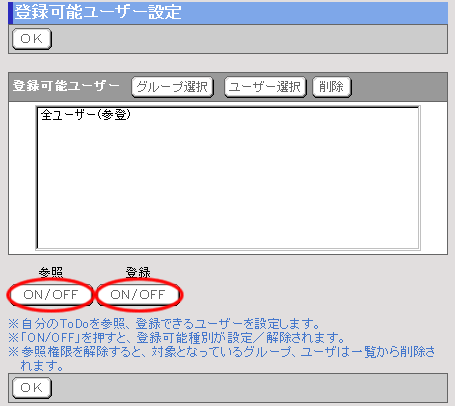Image resolution: width=455 pixels, height=406 pixels.
Task: Click the note about 参照権限を解除すると
Action: (x=222, y=352)
